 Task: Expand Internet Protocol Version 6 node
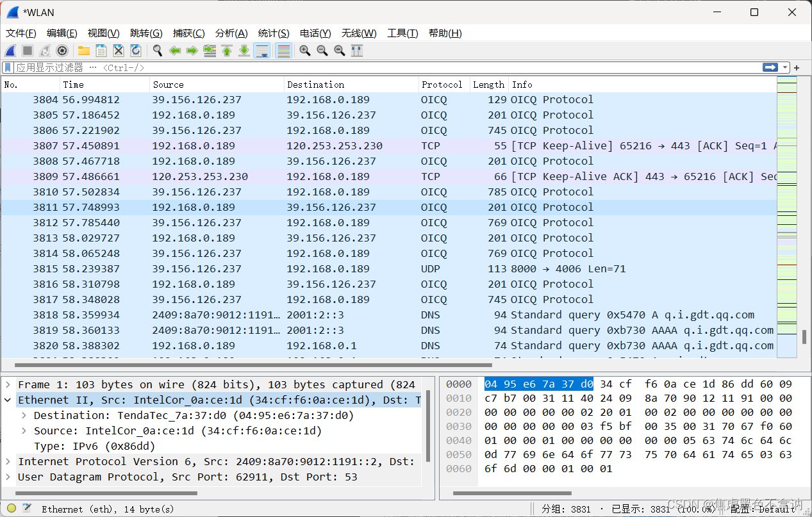8,461
